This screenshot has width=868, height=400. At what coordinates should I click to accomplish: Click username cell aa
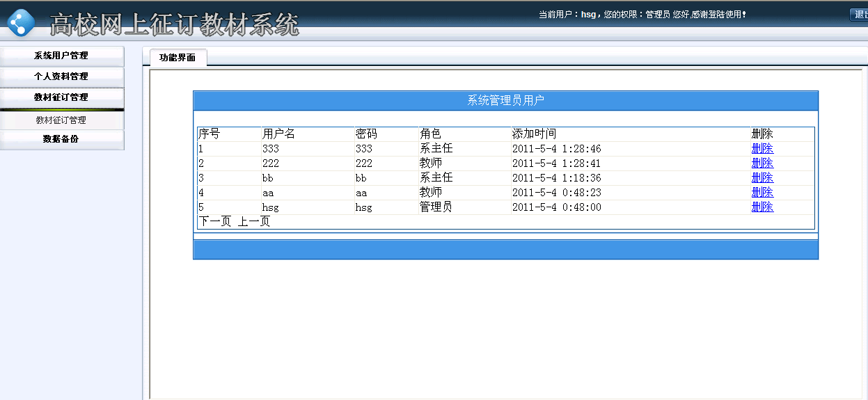268,193
